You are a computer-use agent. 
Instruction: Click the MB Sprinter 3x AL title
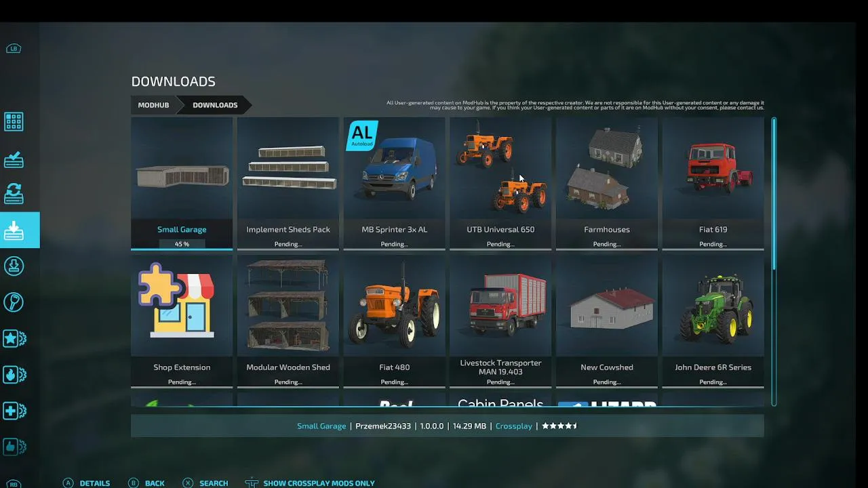395,230
